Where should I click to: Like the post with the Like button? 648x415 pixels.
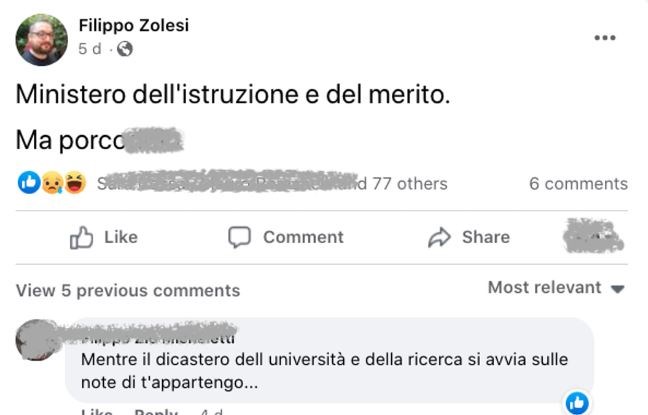tap(104, 237)
